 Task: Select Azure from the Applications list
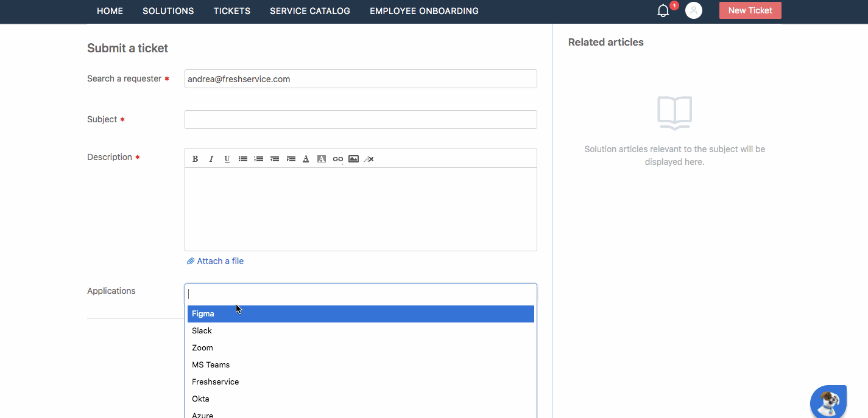(x=361, y=413)
